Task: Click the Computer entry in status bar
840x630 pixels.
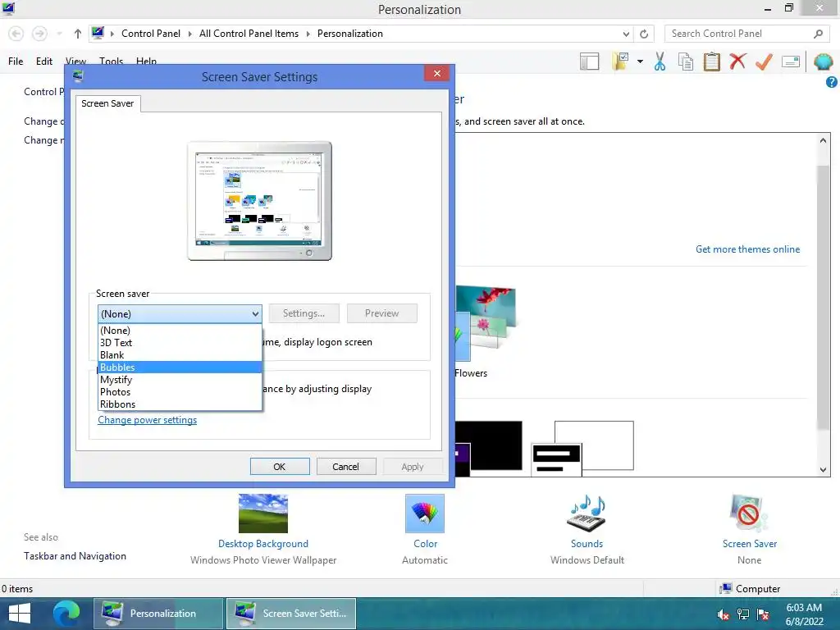Action: (x=750, y=589)
